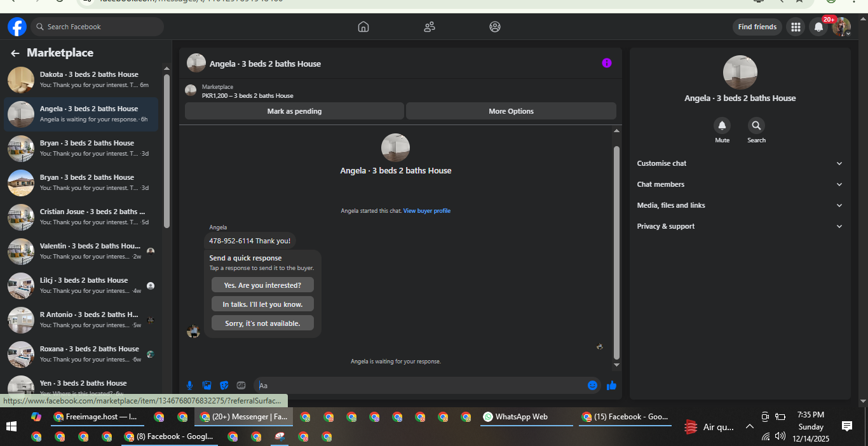The image size is (868, 446).
Task: Open Yen 3 beds 2 baths conversation
Action: tap(81, 384)
